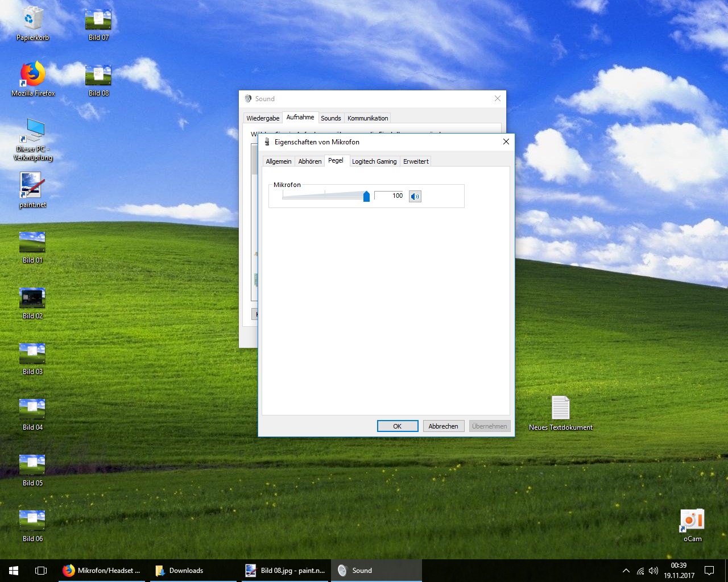The height and width of the screenshot is (582, 728).
Task: Switch to Bild 08.jpg paint.net taskbar window
Action: (284, 571)
